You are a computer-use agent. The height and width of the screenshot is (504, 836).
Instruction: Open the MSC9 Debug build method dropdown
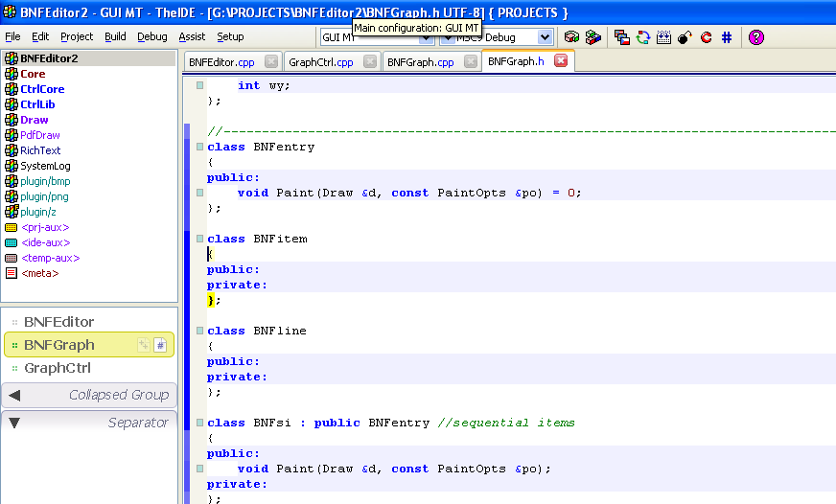coord(545,37)
